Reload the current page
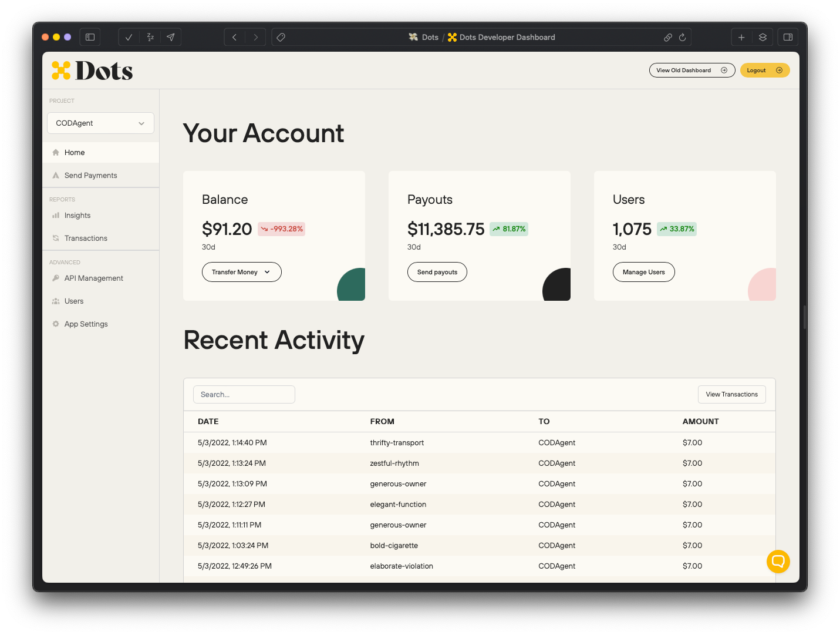 (682, 37)
